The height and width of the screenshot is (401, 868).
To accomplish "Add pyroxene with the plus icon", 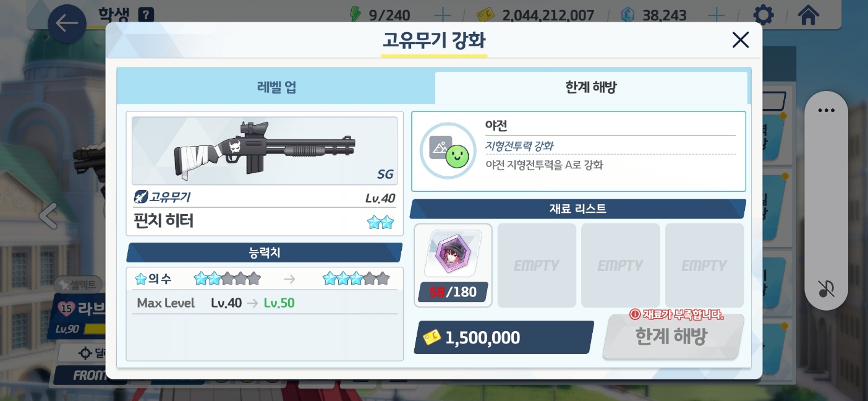I will point(715,15).
